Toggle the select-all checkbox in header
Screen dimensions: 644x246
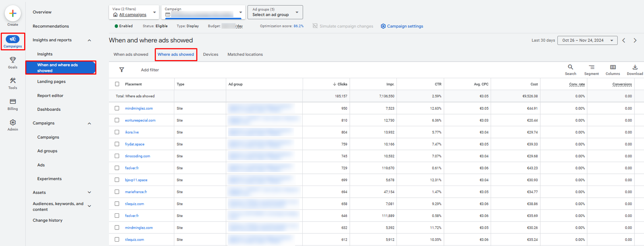tap(117, 84)
